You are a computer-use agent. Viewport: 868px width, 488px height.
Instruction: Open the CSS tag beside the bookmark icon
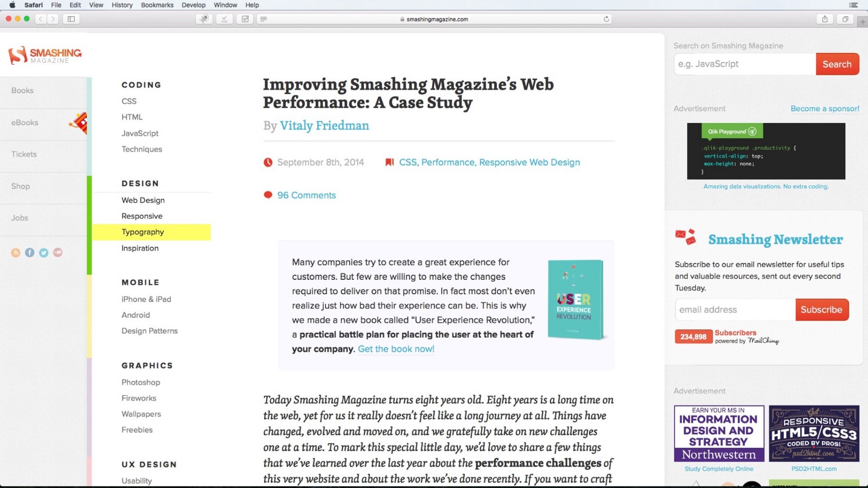[x=408, y=162]
